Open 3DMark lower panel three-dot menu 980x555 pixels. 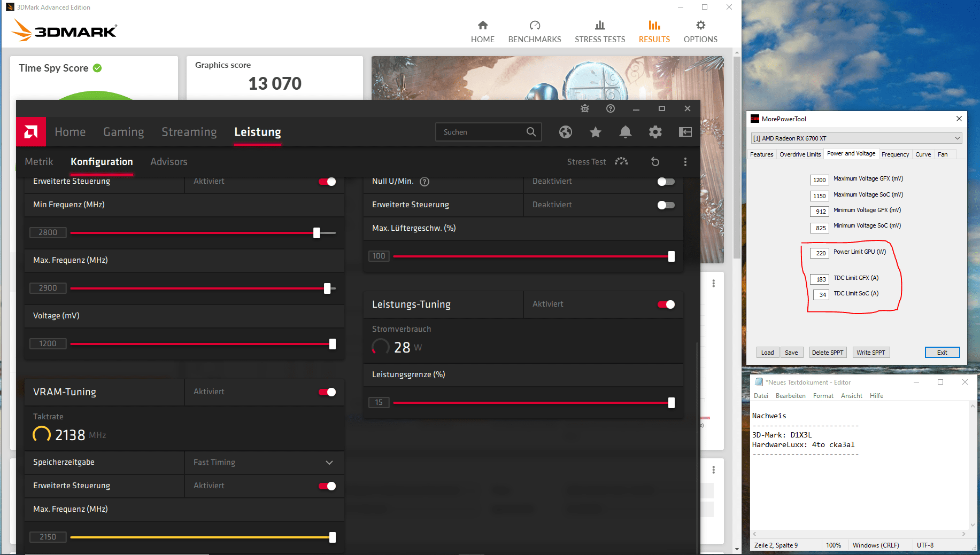pyautogui.click(x=714, y=470)
